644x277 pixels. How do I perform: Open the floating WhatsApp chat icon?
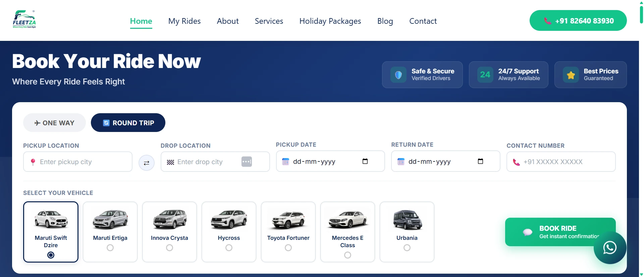click(610, 248)
